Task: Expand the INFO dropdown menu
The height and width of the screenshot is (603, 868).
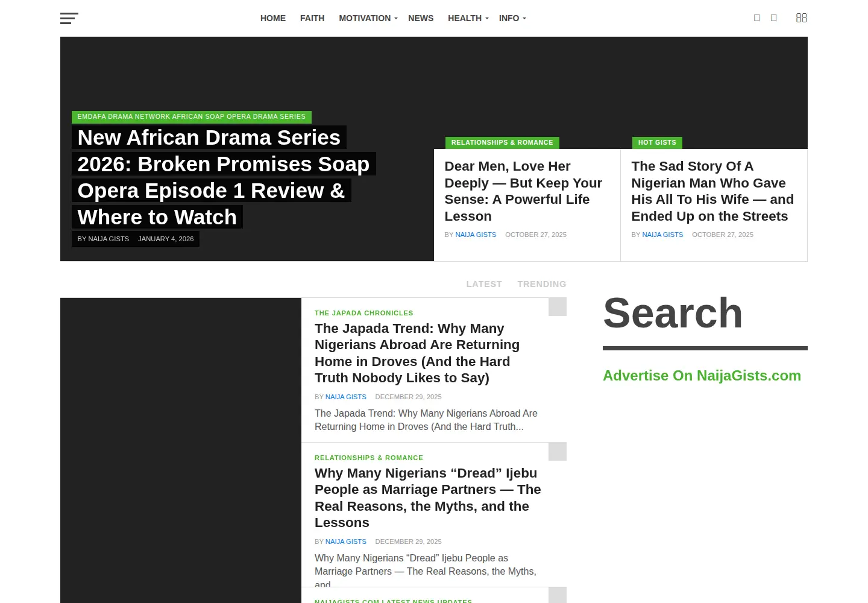Action: [x=512, y=18]
